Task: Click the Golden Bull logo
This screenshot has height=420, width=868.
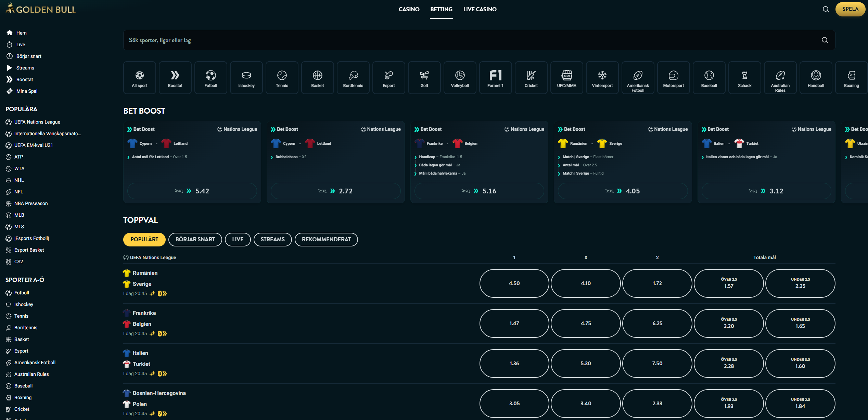Action: point(41,9)
